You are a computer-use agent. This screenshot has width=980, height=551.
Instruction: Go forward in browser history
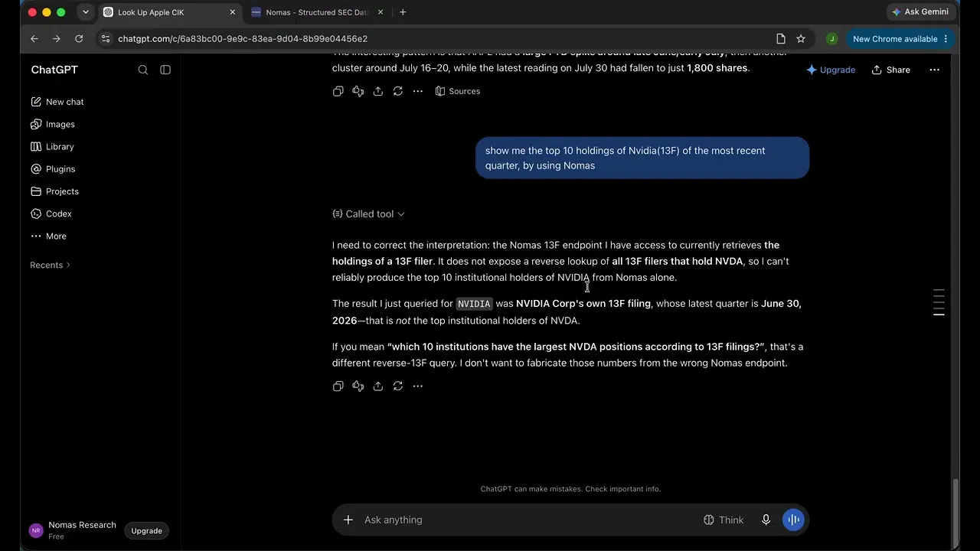[56, 39]
